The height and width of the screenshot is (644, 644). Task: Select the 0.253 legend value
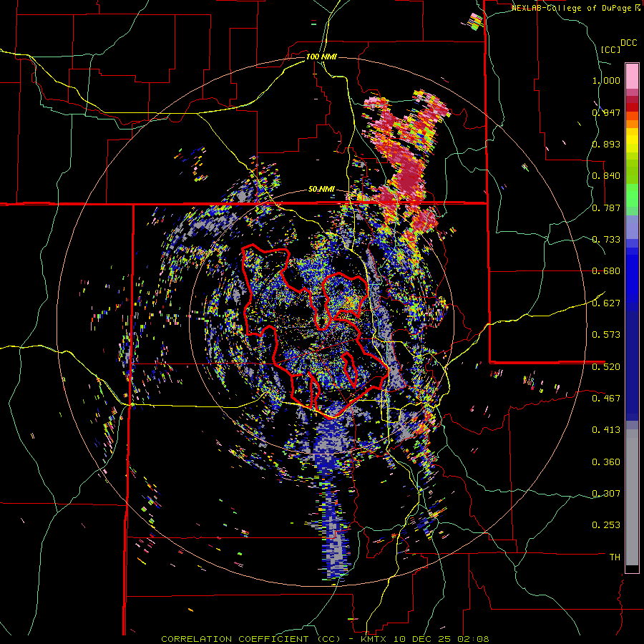click(x=606, y=525)
